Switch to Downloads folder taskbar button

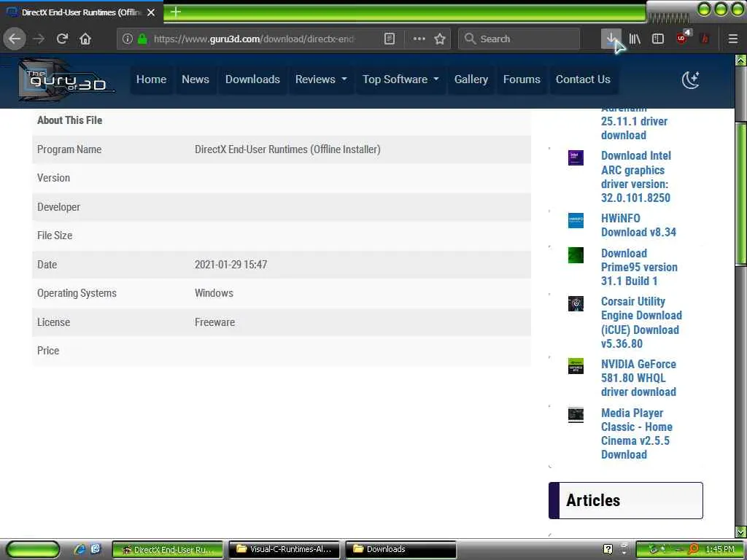pos(400,550)
